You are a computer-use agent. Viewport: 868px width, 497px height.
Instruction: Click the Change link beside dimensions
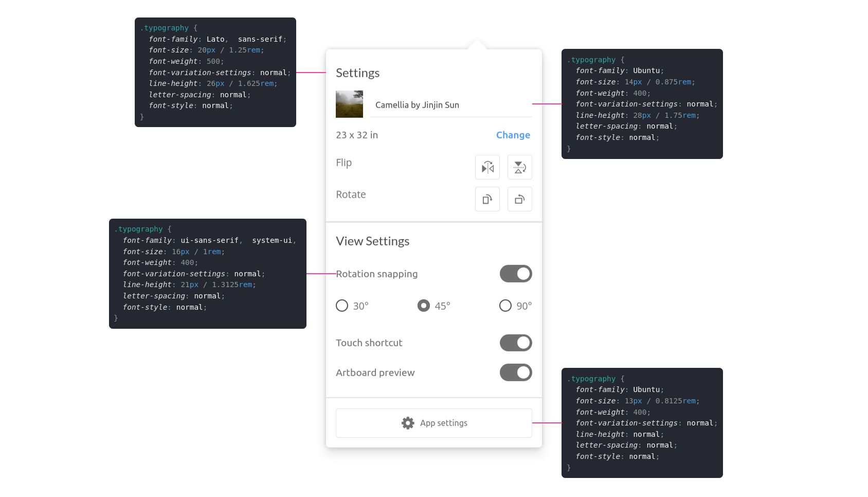click(x=513, y=135)
